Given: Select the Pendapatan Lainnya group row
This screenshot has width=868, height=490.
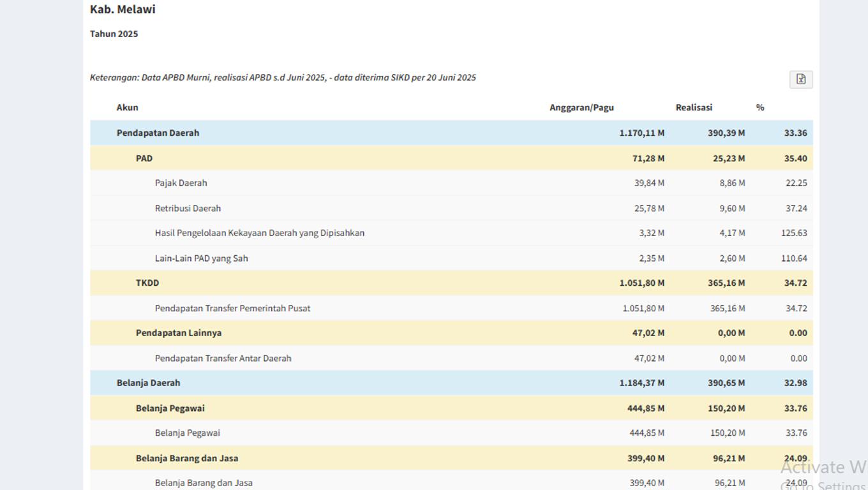Looking at the screenshot, I should pos(179,333).
